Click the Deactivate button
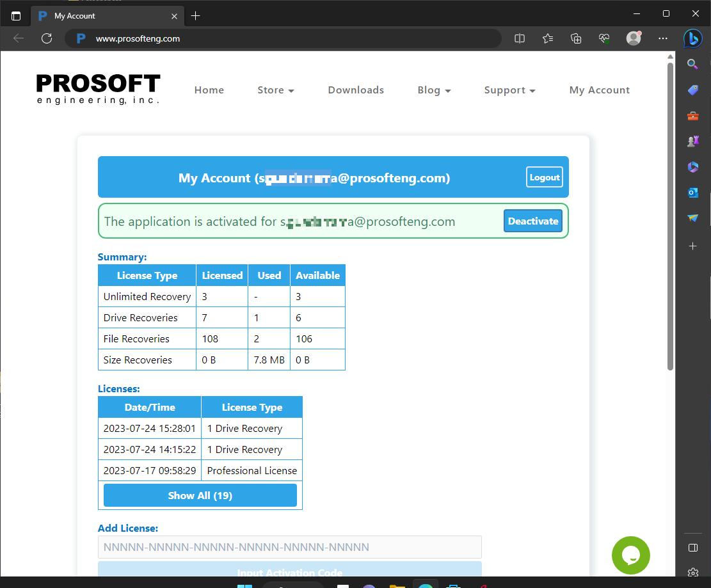711x588 pixels. tap(533, 221)
